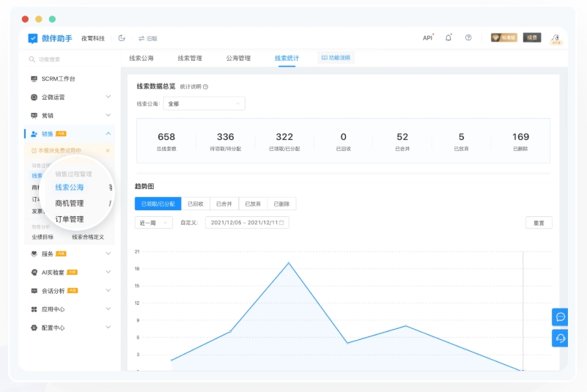Viewport: 587px width, 392px height.
Task: Click the theme switch moon icon
Action: coord(122,38)
